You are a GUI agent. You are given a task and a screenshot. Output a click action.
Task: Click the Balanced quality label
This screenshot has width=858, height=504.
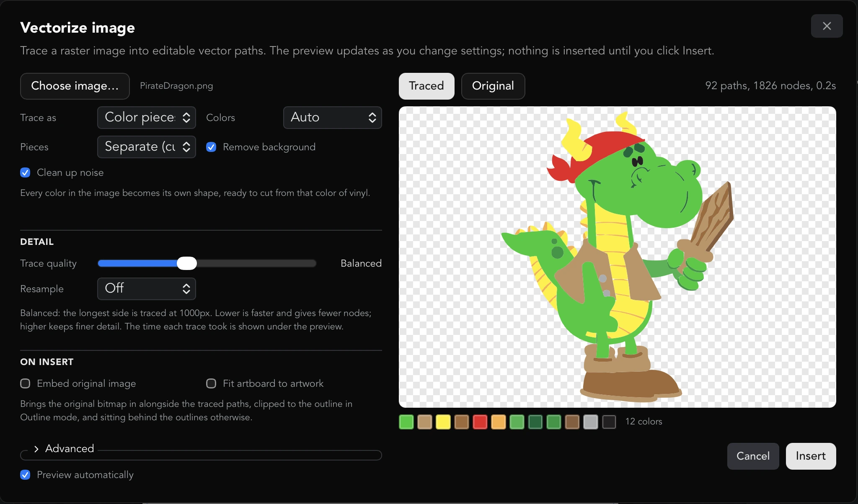click(x=361, y=263)
